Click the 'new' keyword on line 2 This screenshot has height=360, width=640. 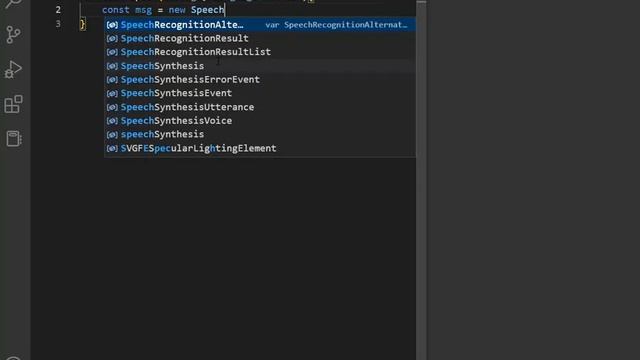(x=177, y=10)
